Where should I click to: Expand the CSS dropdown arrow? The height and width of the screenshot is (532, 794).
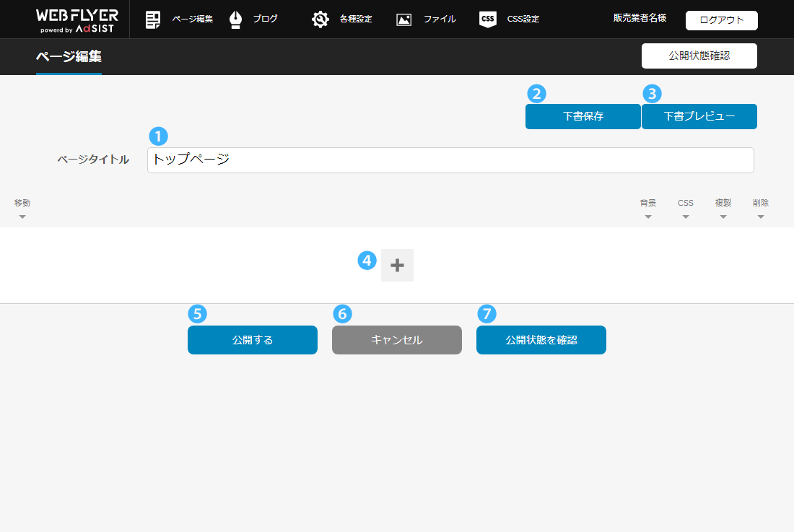click(686, 217)
